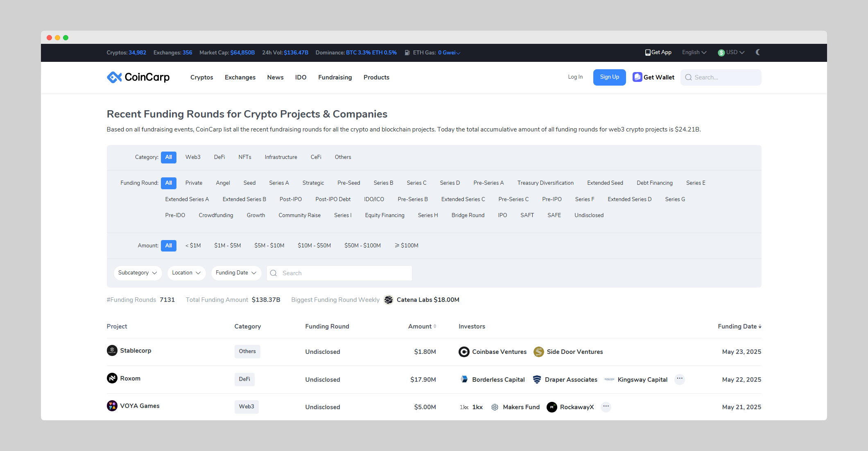Open the Cryptos menu
The height and width of the screenshot is (451, 868).
pyautogui.click(x=202, y=77)
